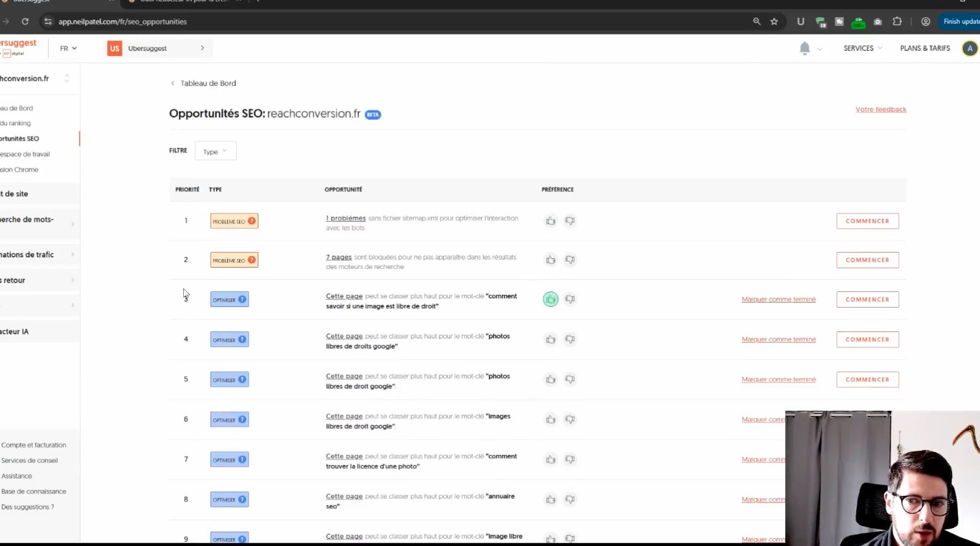Open the FR language dropdown
This screenshot has width=980, height=546.
pyautogui.click(x=68, y=48)
